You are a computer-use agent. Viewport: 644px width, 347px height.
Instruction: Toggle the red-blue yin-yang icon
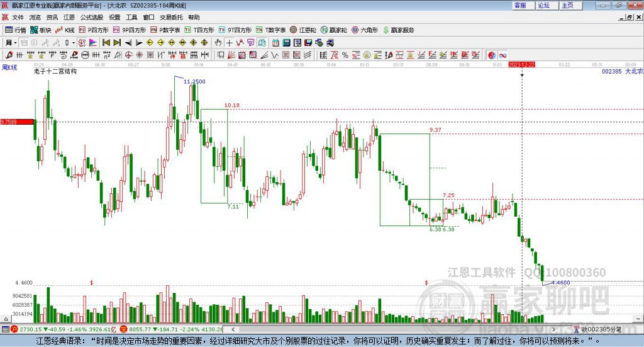tap(492, 55)
